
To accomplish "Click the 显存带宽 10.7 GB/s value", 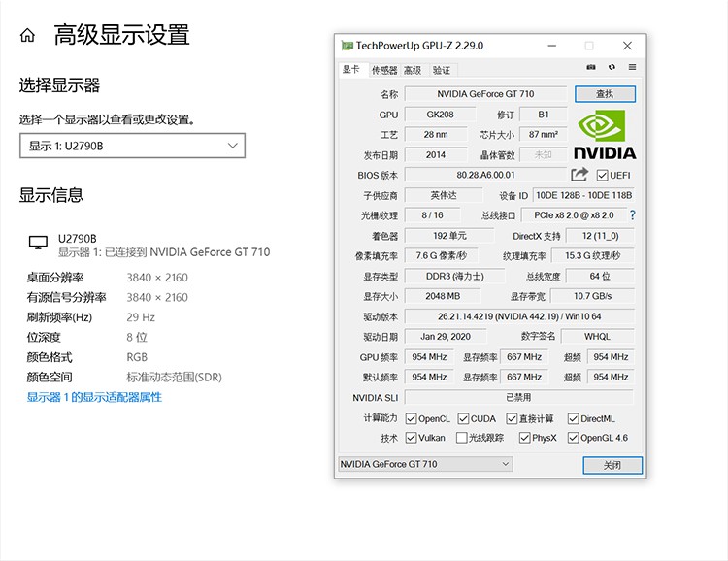I will click(592, 296).
